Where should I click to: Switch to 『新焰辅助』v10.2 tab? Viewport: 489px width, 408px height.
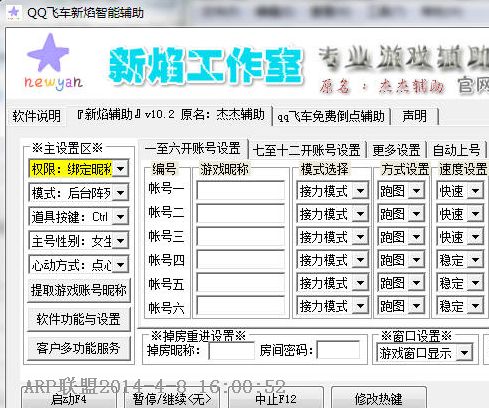point(170,115)
